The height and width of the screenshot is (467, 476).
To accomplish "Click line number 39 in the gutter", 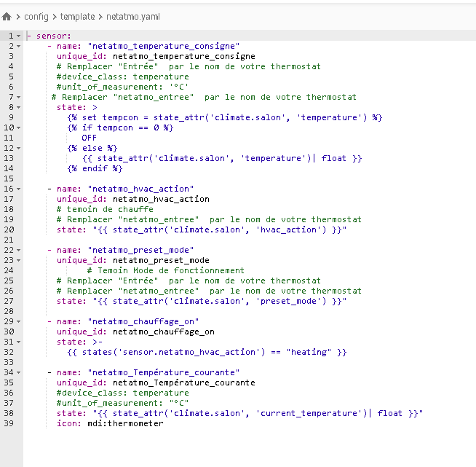I will 9,423.
